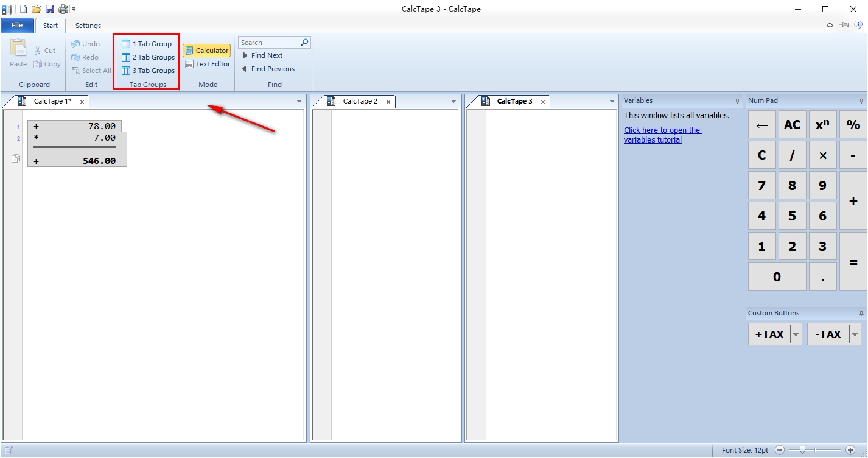Click the Save floppy disk icon
Viewport: 868px width, 458px height.
tap(50, 9)
